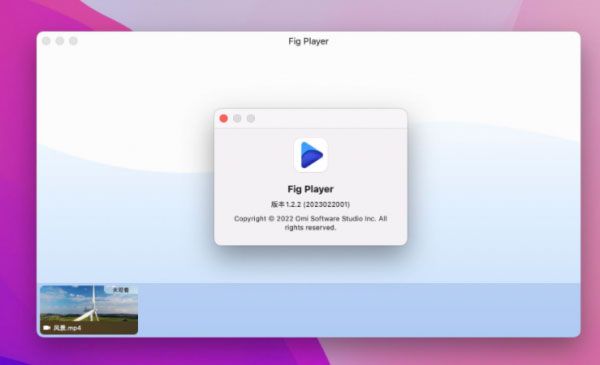Click the greyed minimize button of About dialog
Viewport: 600px width, 365px height.
(x=237, y=119)
